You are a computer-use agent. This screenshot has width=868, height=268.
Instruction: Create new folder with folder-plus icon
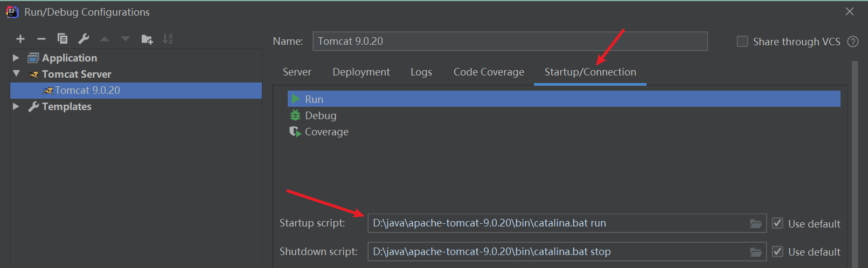147,39
